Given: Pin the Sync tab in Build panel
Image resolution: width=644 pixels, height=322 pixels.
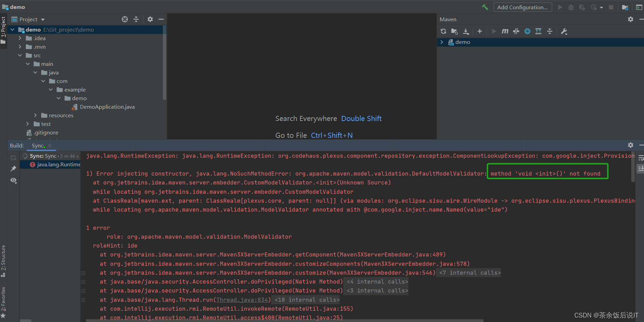Looking at the screenshot, I should pos(13,168).
